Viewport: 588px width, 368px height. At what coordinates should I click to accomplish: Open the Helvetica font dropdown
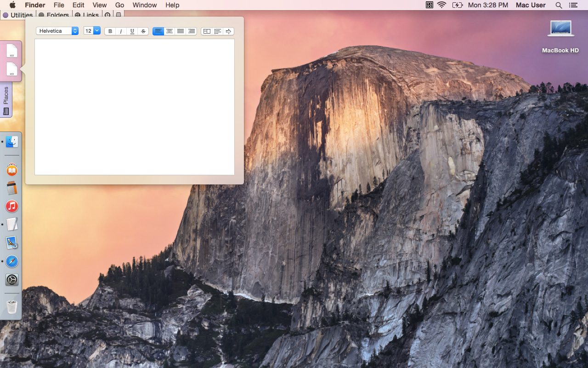[x=57, y=31]
